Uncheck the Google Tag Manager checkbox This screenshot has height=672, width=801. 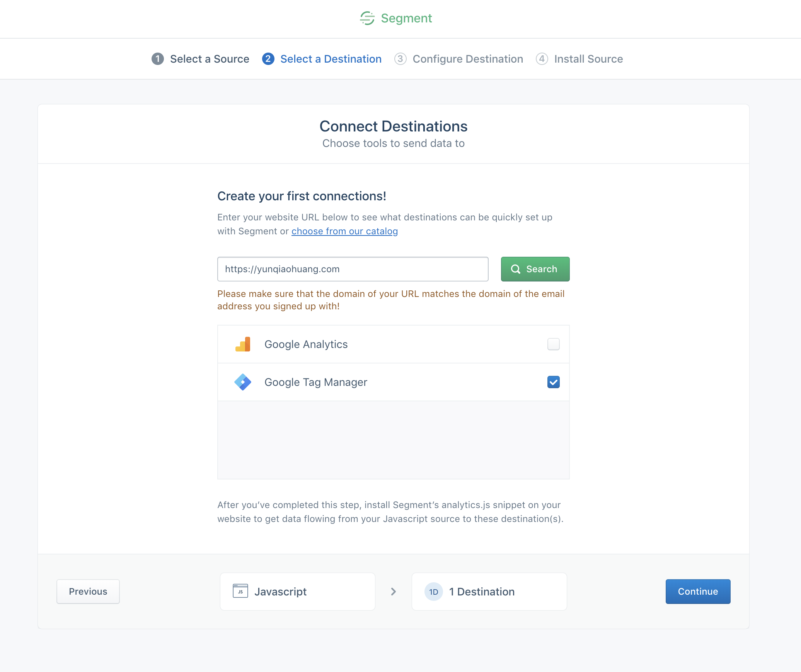pos(554,382)
